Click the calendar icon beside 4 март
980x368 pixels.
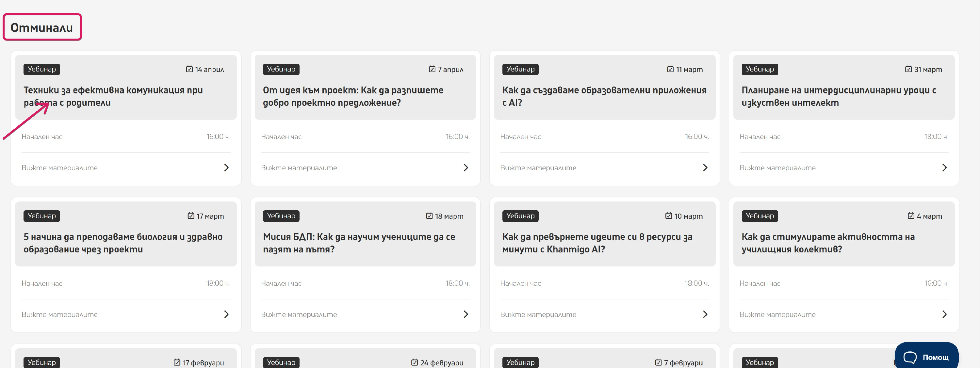[911, 216]
